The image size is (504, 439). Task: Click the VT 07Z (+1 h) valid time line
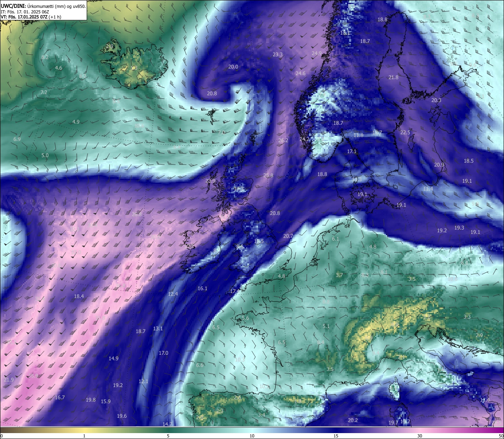[31, 17]
